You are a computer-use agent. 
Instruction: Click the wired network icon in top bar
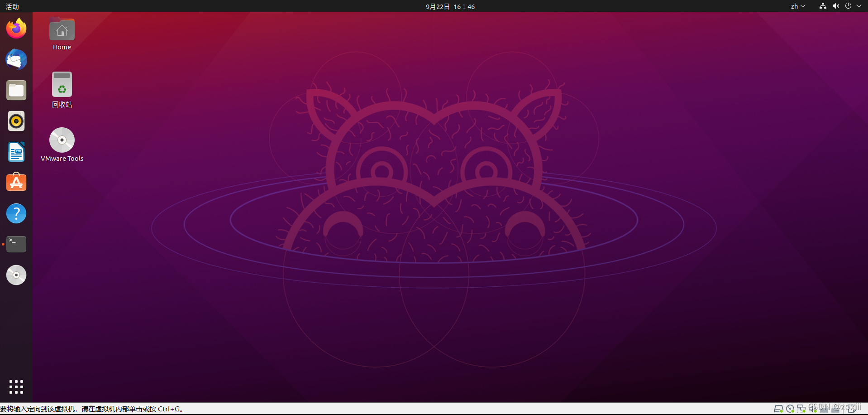click(823, 6)
